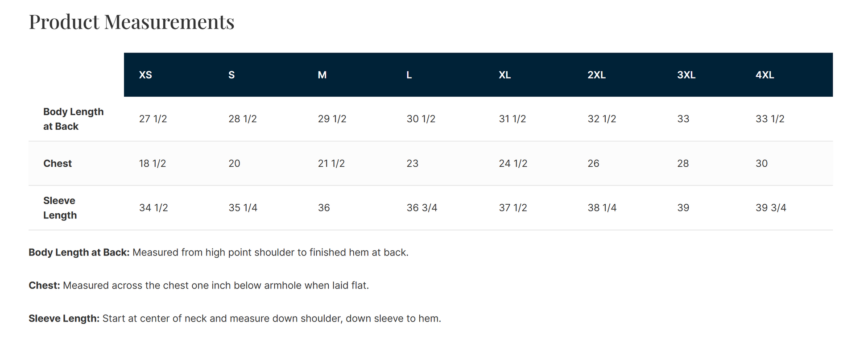Select the Body Length value for M

[x=332, y=119]
